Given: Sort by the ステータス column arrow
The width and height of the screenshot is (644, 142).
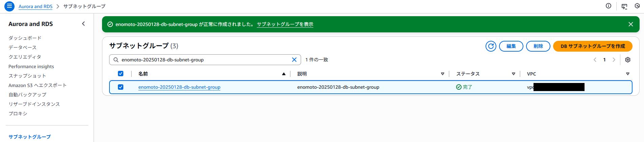Looking at the screenshot, I should point(514,74).
